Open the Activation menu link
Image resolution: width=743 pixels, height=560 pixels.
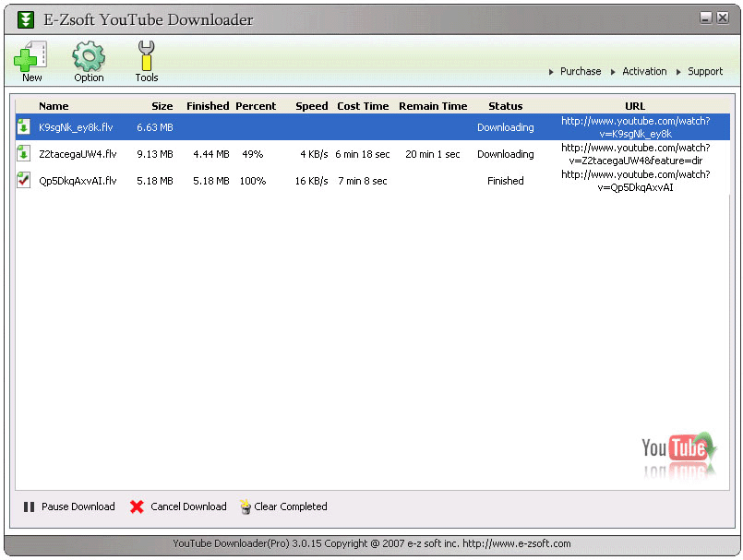pyautogui.click(x=644, y=71)
